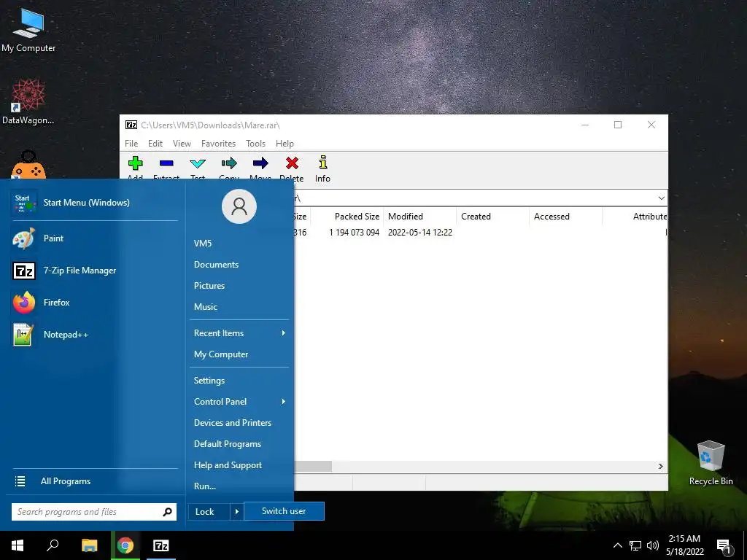This screenshot has height=560, width=747.
Task: Open the Edit menu in 7-Zip
Action: [155, 144]
